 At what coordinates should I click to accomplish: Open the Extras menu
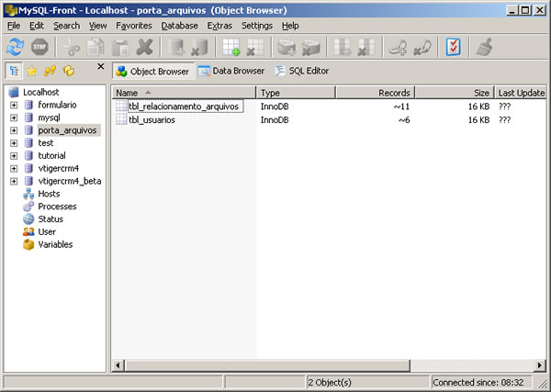tap(219, 26)
